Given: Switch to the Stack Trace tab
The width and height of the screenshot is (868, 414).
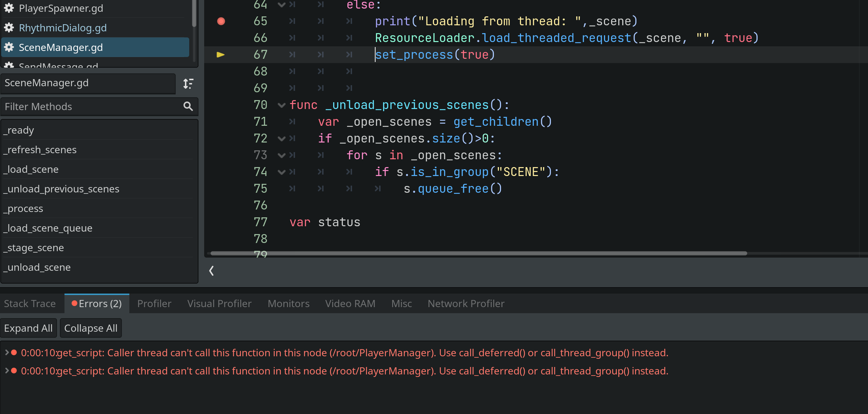Looking at the screenshot, I should coord(30,303).
